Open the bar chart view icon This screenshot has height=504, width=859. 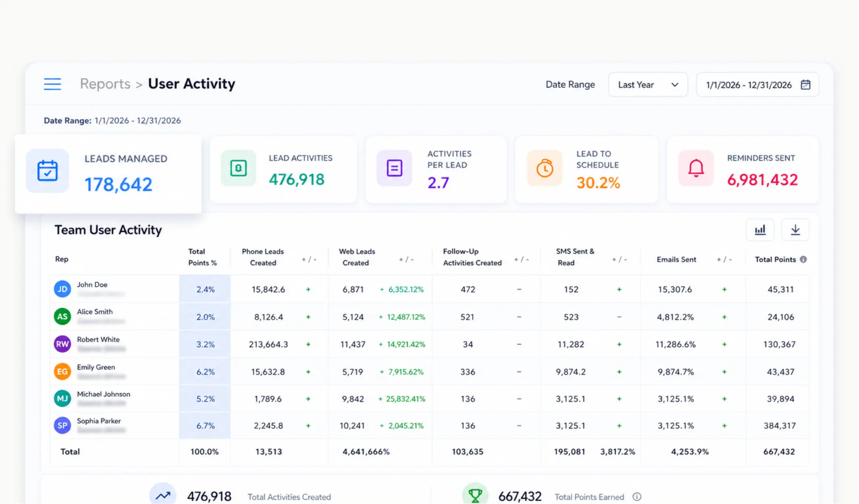pos(760,230)
